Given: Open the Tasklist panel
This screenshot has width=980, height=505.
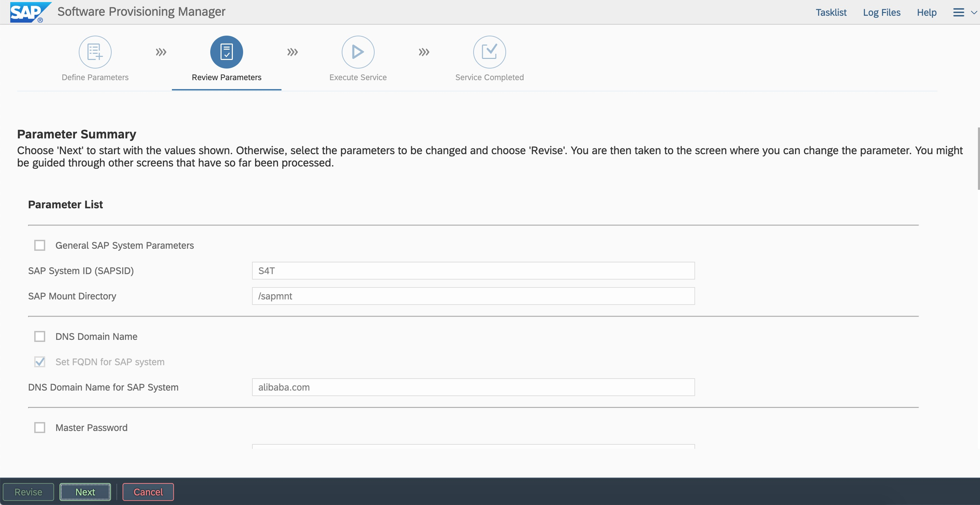Looking at the screenshot, I should [831, 12].
